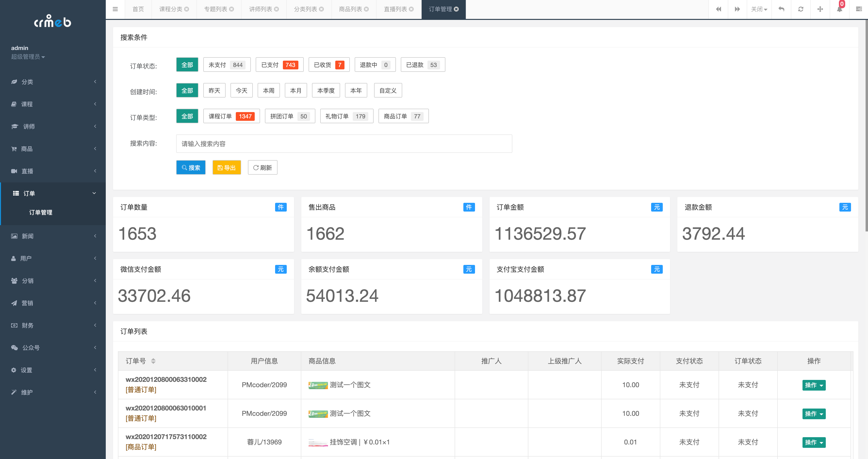Click the yellow 导出 export button

click(x=226, y=167)
